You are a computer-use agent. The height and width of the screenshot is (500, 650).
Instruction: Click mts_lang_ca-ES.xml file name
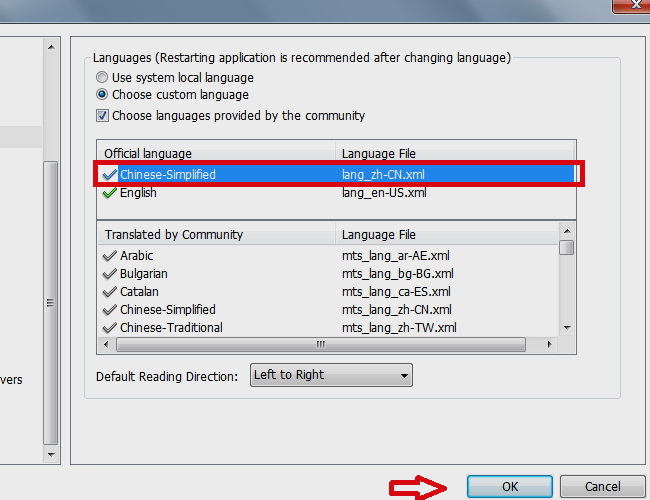(x=396, y=292)
